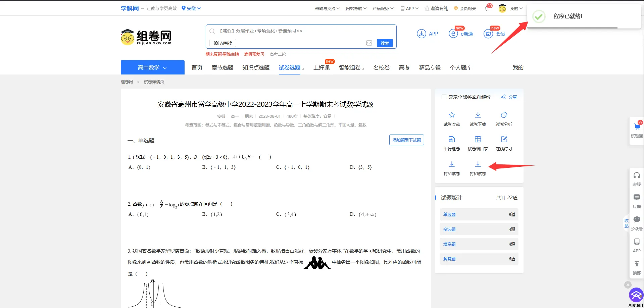Click the 客服 headset icon
Viewport: 644px width, 308px height.
[x=637, y=175]
